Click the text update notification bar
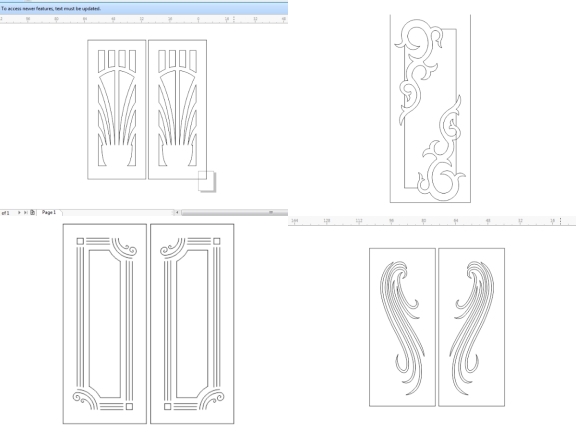Image resolution: width=576 pixels, height=432 pixels. [144, 8]
